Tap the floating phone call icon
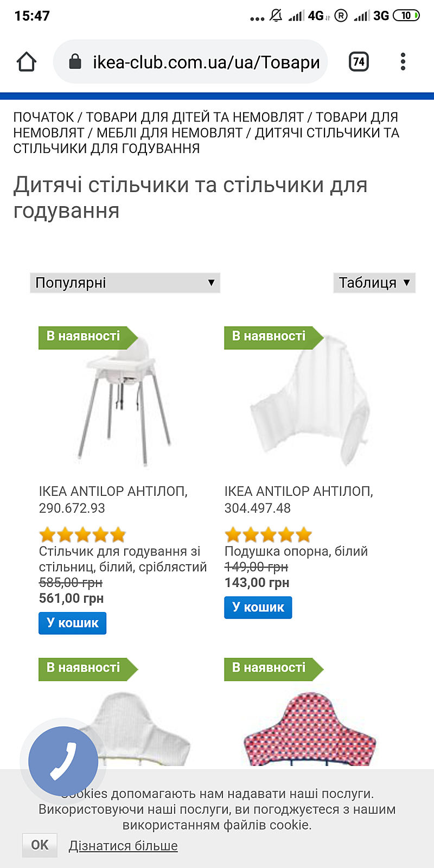Image resolution: width=434 pixels, height=868 pixels. pyautogui.click(x=63, y=762)
